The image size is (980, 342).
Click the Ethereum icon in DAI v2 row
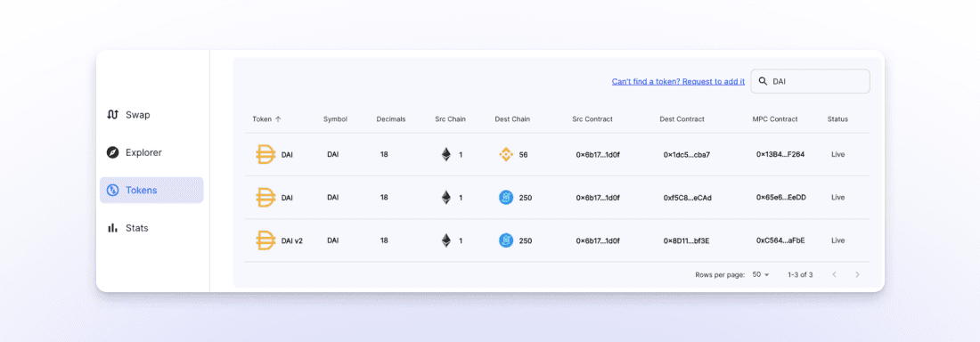point(445,240)
